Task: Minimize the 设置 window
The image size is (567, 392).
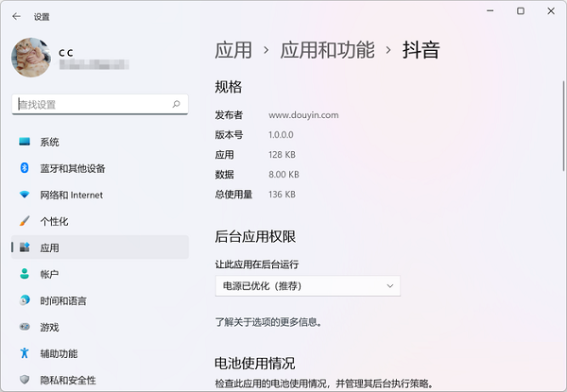Action: 490,11
